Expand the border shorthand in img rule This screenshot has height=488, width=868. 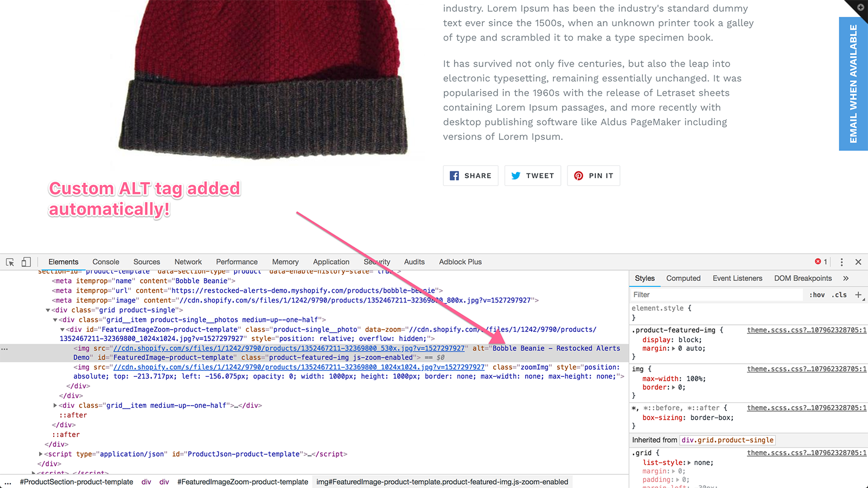(674, 388)
